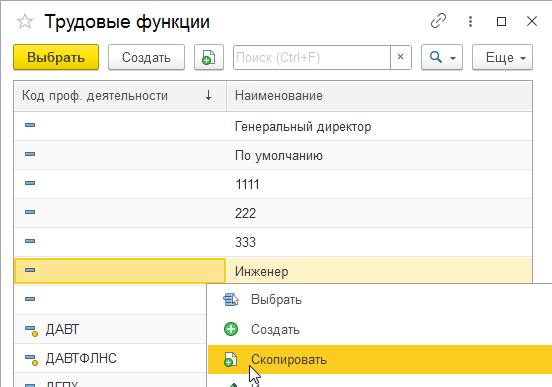Screen dimensions: 552x387
Task: Open the Еще dropdown menu
Action: pos(502,57)
